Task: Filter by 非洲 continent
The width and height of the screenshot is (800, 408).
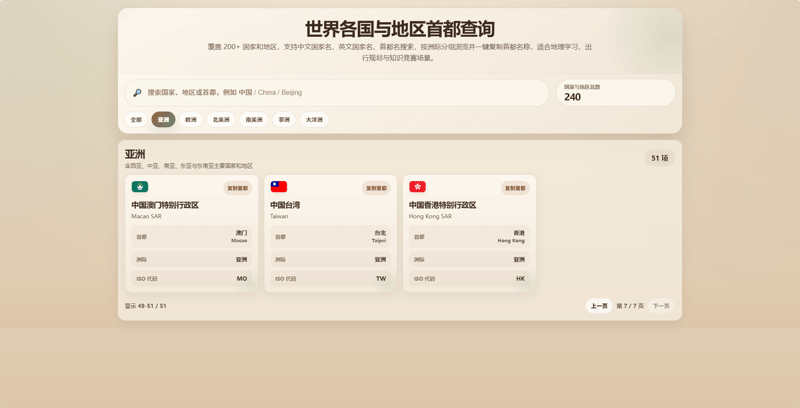Action: tap(284, 120)
